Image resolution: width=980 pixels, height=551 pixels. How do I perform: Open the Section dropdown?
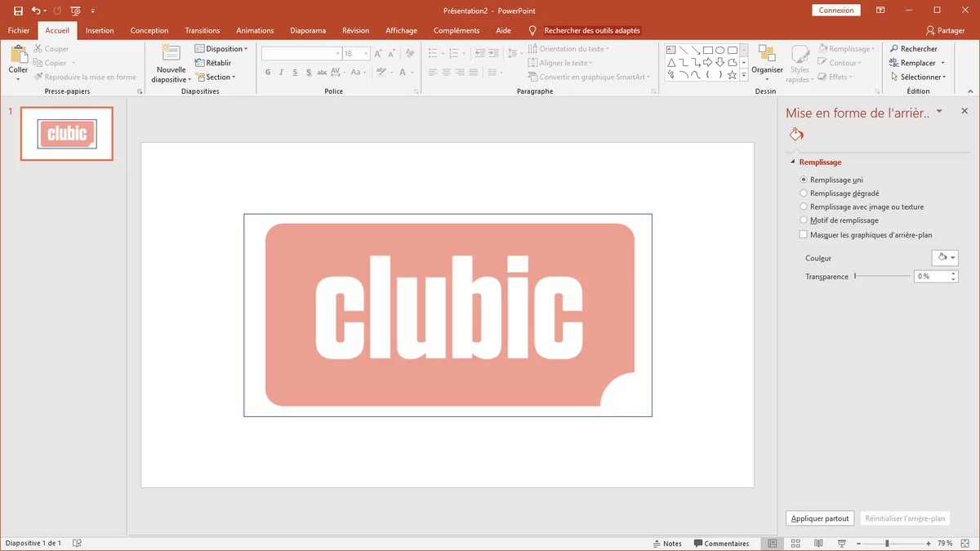[x=216, y=77]
